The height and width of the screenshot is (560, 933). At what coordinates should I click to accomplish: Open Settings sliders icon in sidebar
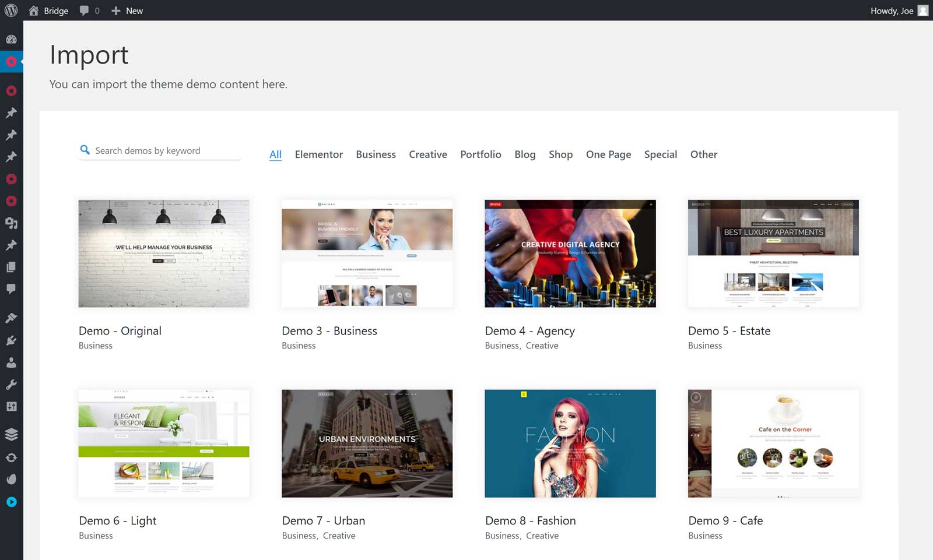(11, 407)
